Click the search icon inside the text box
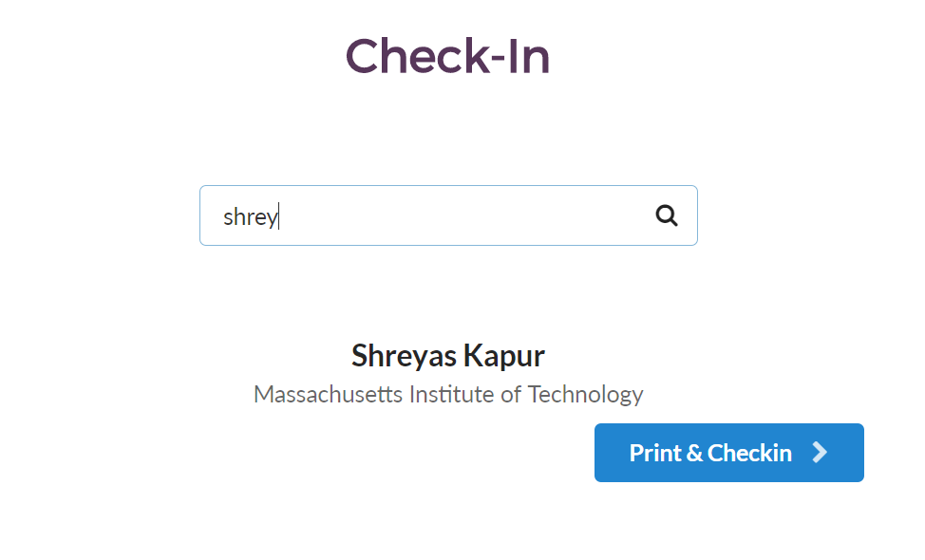925x560 pixels. (667, 215)
